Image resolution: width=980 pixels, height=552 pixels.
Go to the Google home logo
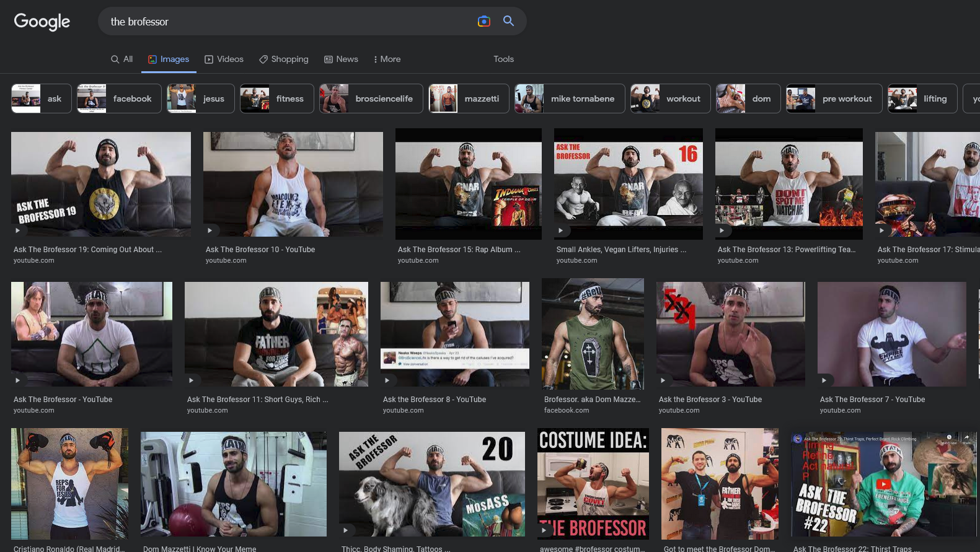pos(42,22)
